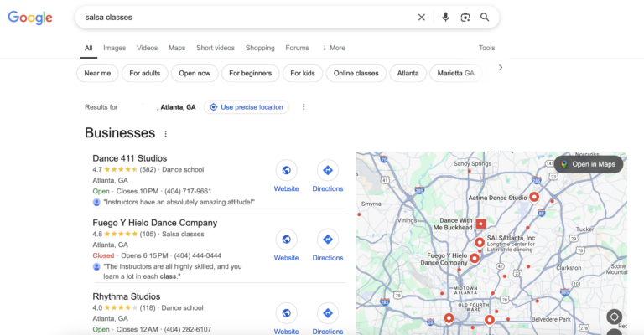The width and height of the screenshot is (644, 335).
Task: Click Use precise location button
Action: tap(247, 107)
